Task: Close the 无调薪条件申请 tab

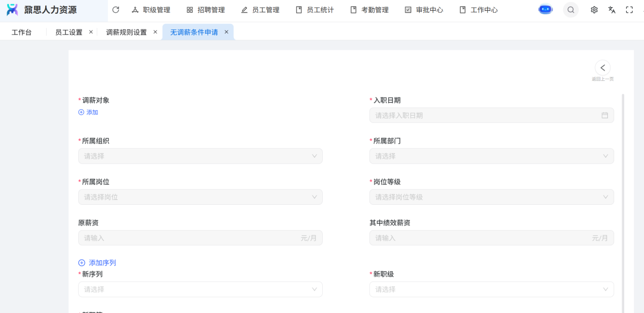Action: pyautogui.click(x=226, y=32)
